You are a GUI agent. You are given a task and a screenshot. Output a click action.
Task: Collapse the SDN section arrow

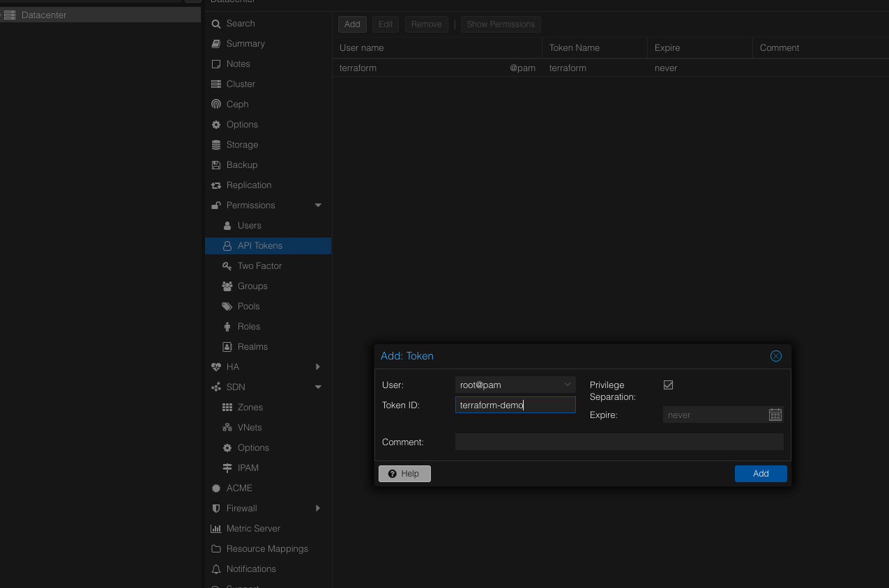click(318, 387)
